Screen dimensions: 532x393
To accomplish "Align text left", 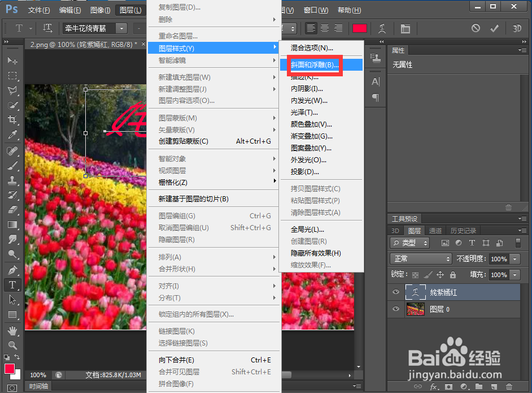I will (311, 28).
